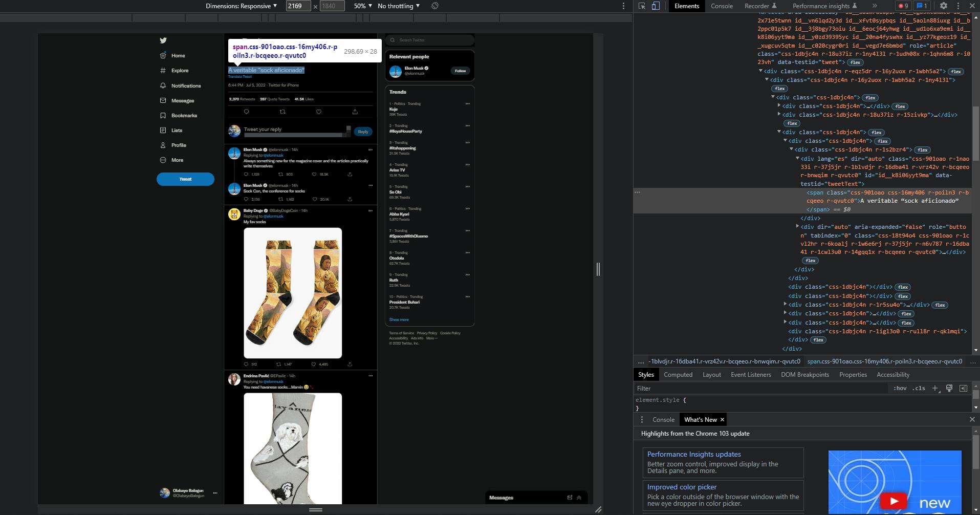Image resolution: width=980 pixels, height=515 pixels.
Task: Switch to the Recorder tab
Action: (x=760, y=6)
